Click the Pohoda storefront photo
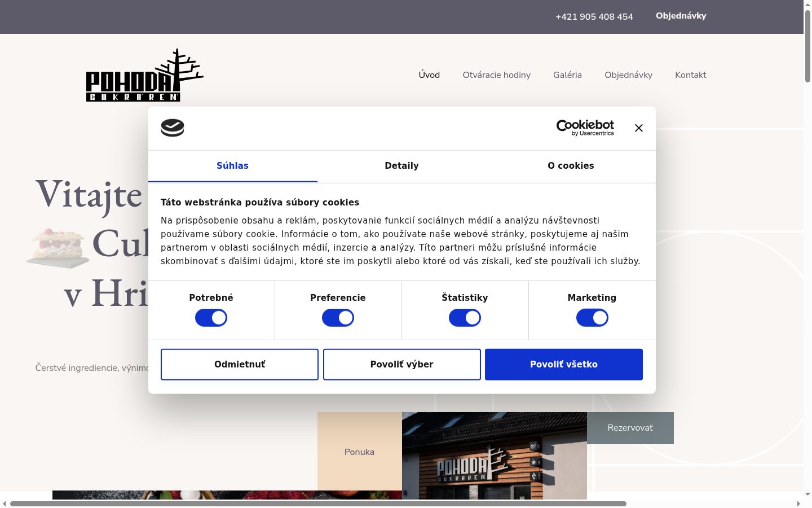This screenshot has height=508, width=812. pyautogui.click(x=495, y=456)
